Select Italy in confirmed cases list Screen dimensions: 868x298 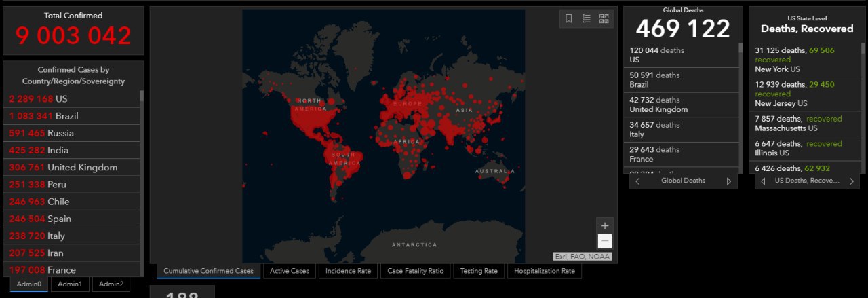pyautogui.click(x=71, y=236)
